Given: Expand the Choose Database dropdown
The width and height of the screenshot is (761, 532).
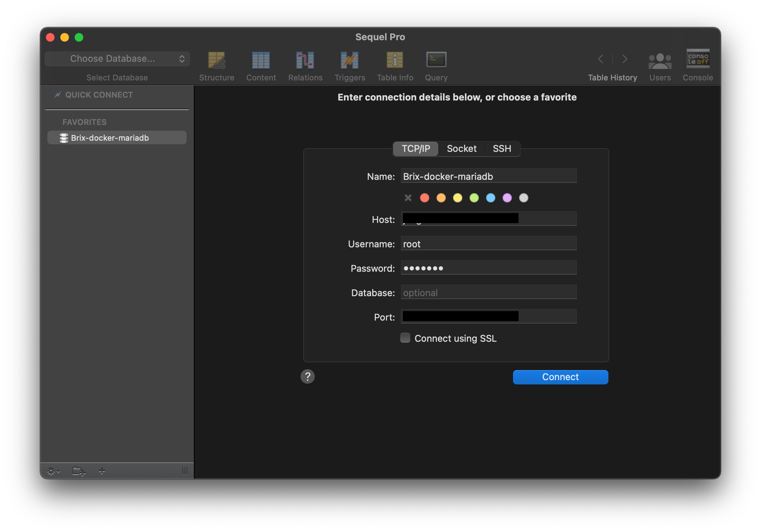Looking at the screenshot, I should click(117, 59).
